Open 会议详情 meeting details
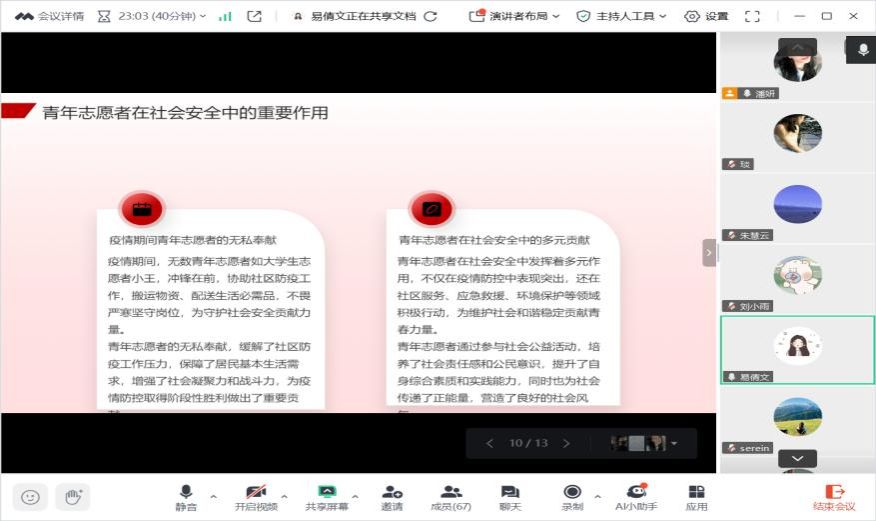Image resolution: width=876 pixels, height=521 pixels. click(50, 16)
